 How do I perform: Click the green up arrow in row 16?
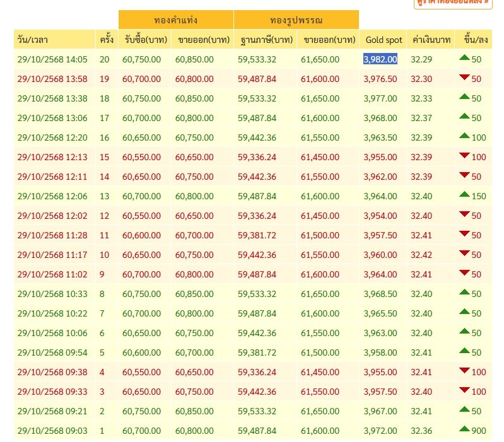[x=464, y=136]
